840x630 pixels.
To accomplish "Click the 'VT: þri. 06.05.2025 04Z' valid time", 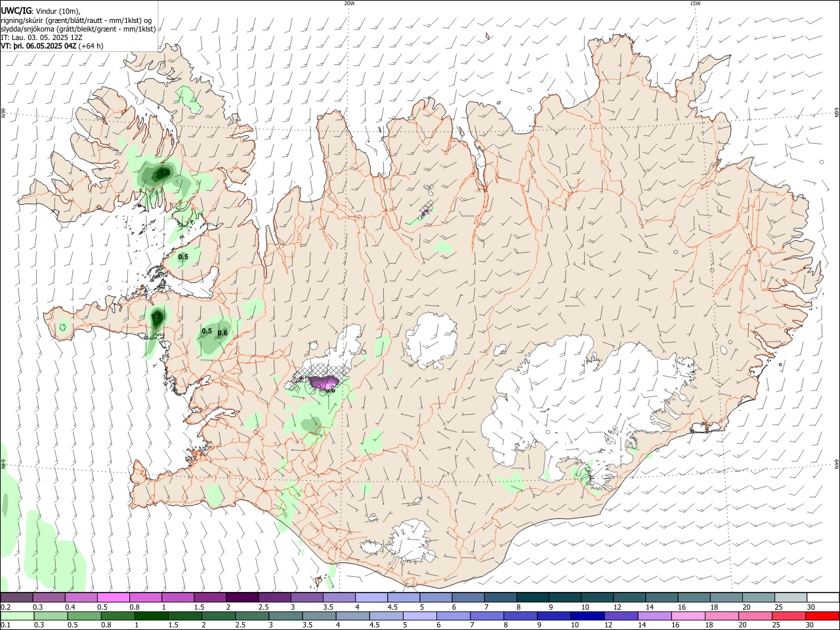I will [39, 46].
